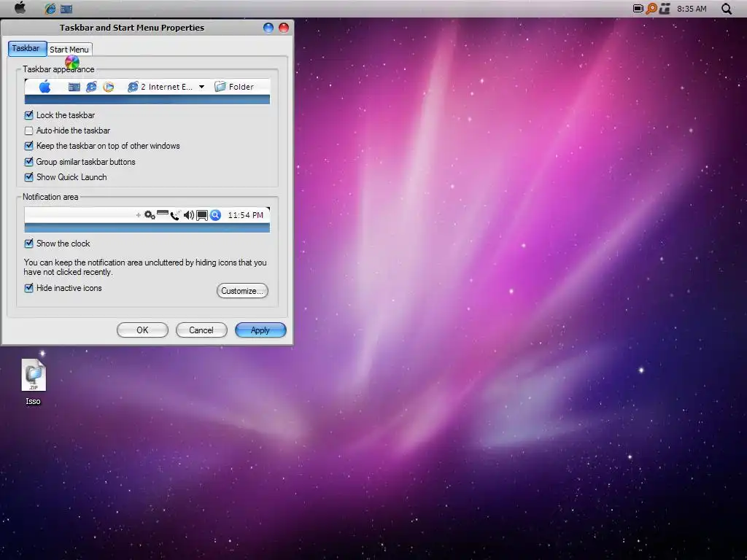Click the monitor icon in notification preview
Screen dimensions: 747x560
[x=202, y=216]
